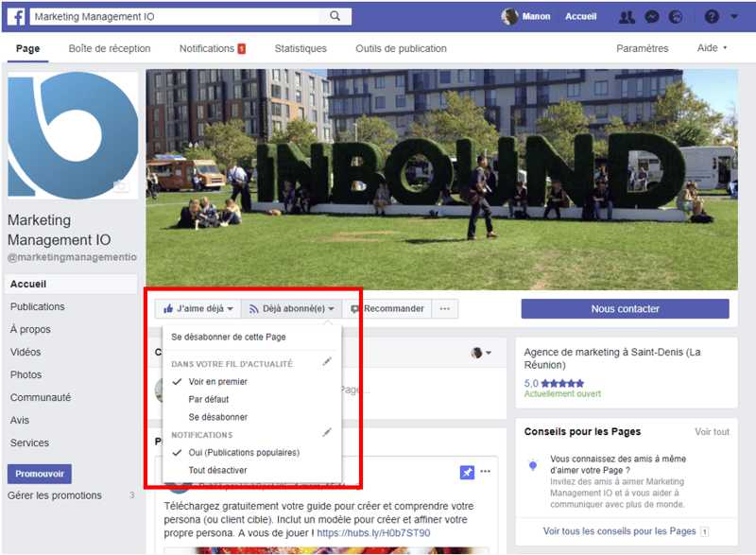756x555 pixels.
Task: Click the Facebook logo icon
Action: pyautogui.click(x=16, y=16)
